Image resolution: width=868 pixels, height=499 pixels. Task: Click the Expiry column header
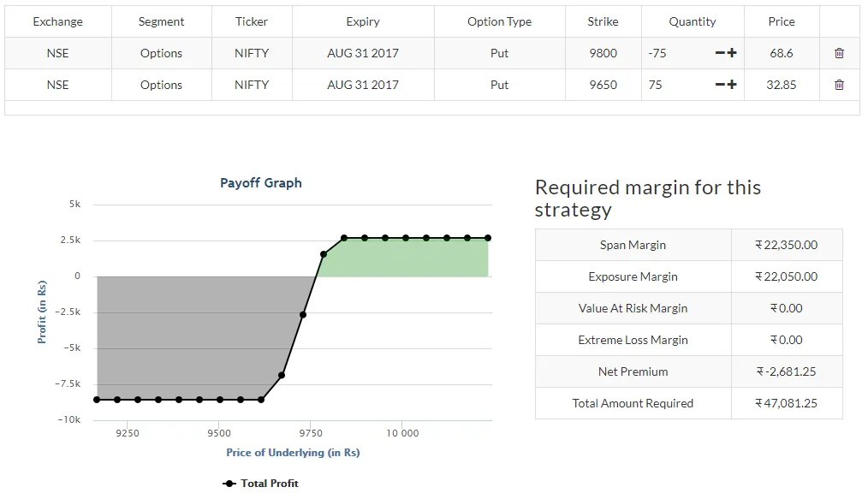tap(363, 21)
